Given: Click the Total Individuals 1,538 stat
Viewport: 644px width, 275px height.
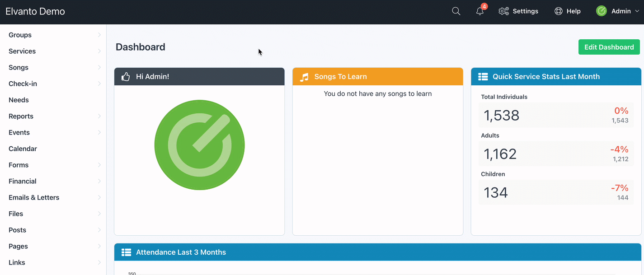Looking at the screenshot, I should 501,116.
